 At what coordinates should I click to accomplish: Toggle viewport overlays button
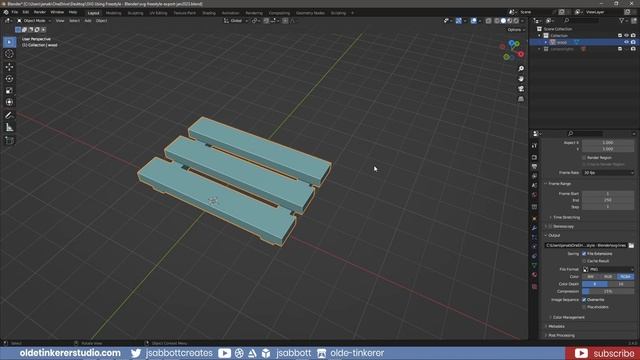pos(473,21)
